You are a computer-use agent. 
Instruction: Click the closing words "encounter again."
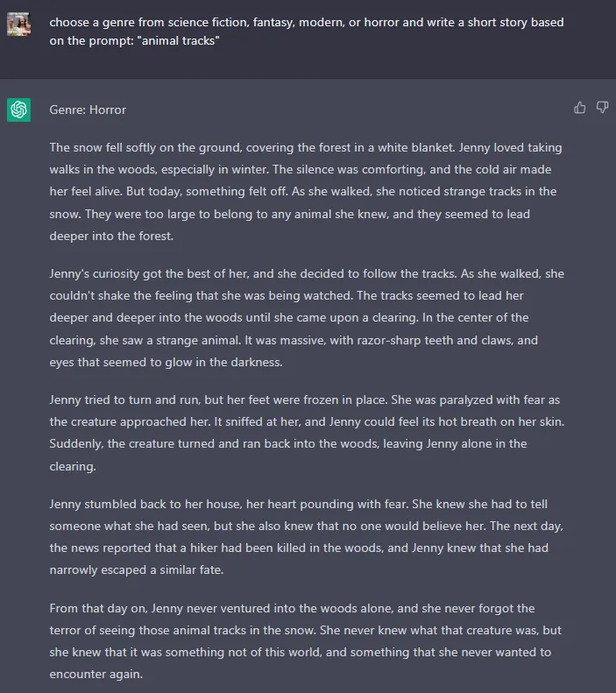click(x=96, y=674)
